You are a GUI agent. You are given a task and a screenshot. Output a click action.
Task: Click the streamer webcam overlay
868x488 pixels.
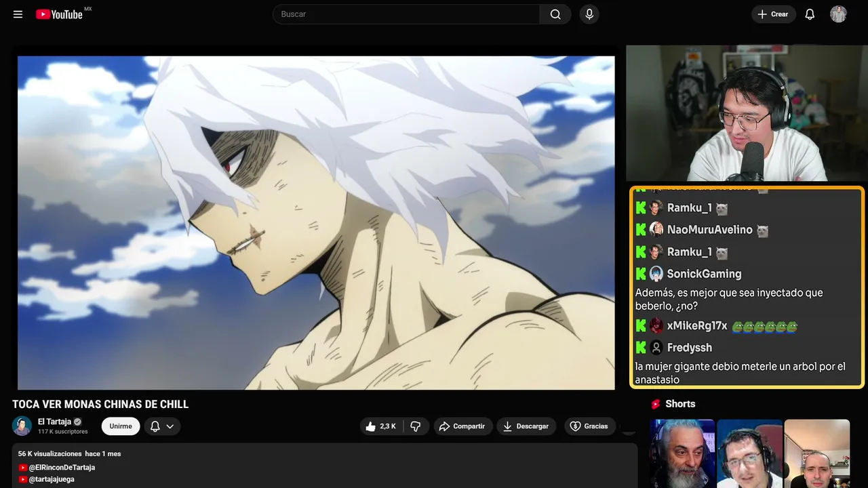[746, 113]
